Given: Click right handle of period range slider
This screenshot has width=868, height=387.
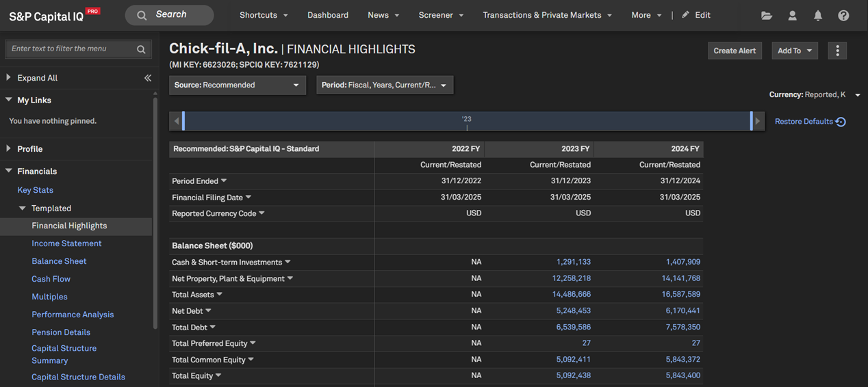Looking at the screenshot, I should click(752, 121).
